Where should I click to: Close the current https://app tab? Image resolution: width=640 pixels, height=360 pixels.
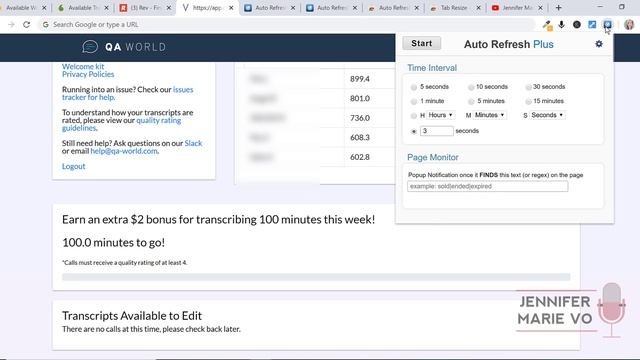point(231,8)
